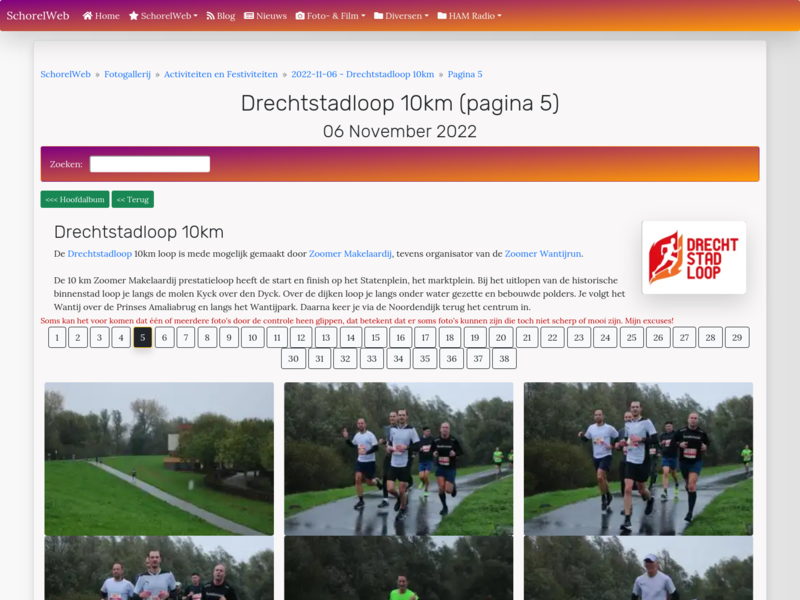Go to gallery page 2
Viewport: 800px width, 600px height.
[x=78, y=337]
